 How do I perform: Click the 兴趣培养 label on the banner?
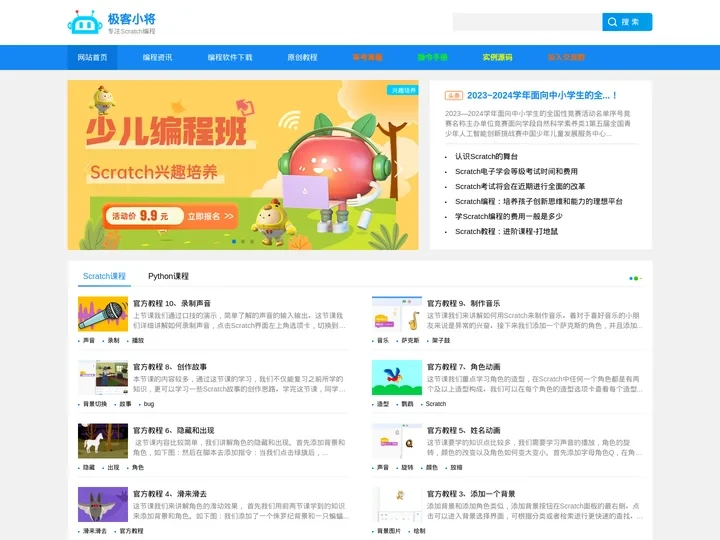click(x=403, y=90)
